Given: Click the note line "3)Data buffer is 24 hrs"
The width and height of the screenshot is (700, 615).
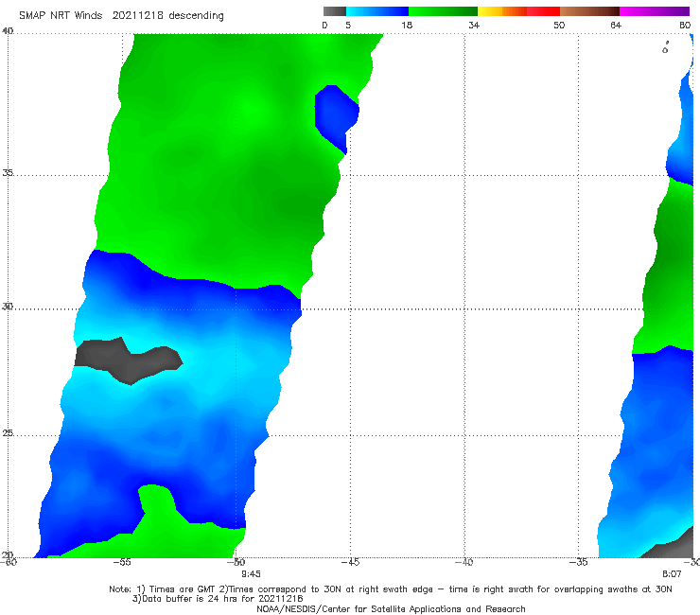Looking at the screenshot, I should click(x=218, y=599).
